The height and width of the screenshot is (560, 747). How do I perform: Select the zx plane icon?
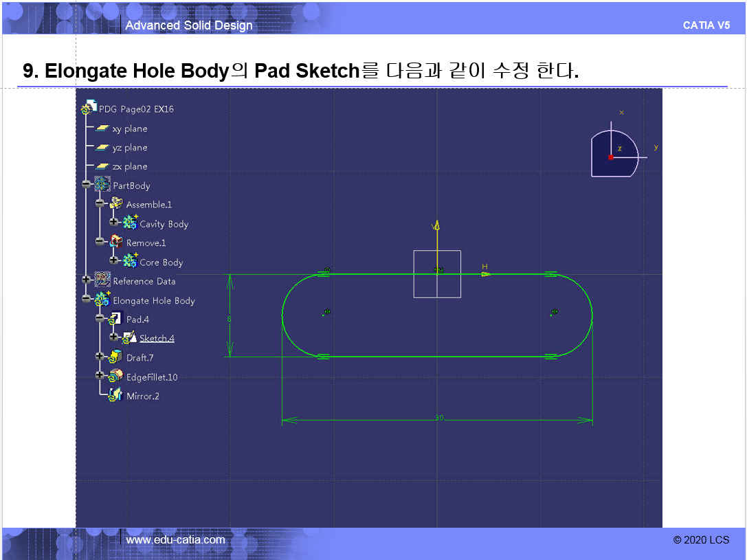coord(102,166)
